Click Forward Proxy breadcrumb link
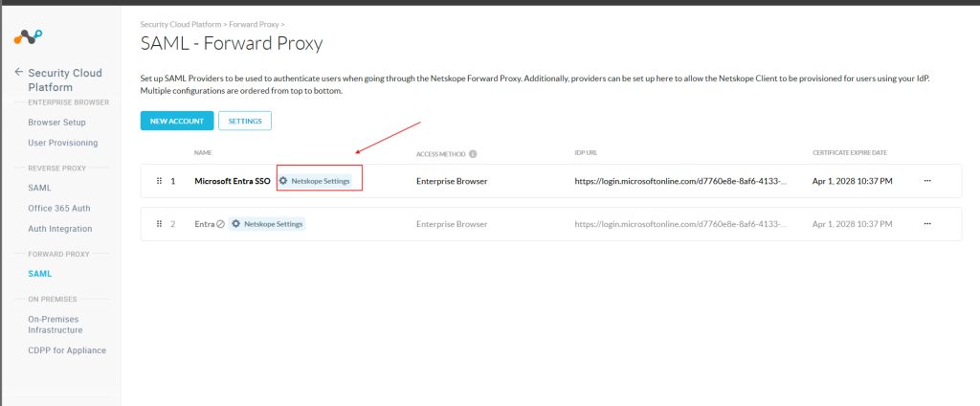Viewport: 980px width, 406px height. click(255, 24)
